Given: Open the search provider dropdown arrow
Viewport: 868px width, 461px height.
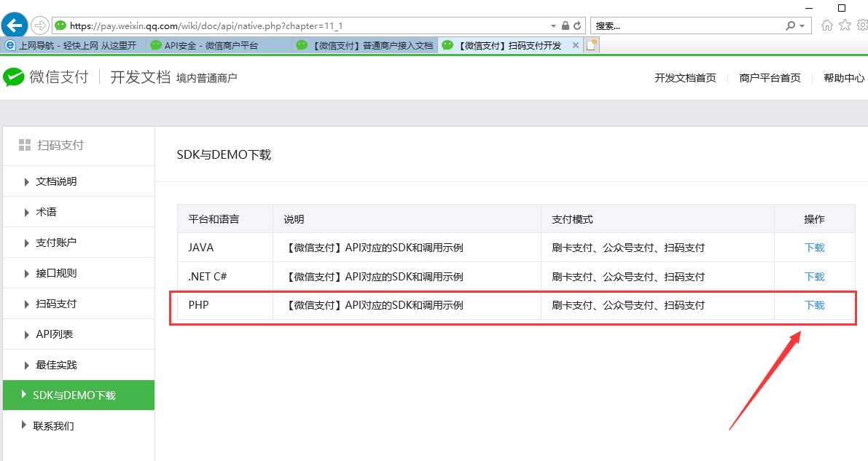Looking at the screenshot, I should (802, 26).
